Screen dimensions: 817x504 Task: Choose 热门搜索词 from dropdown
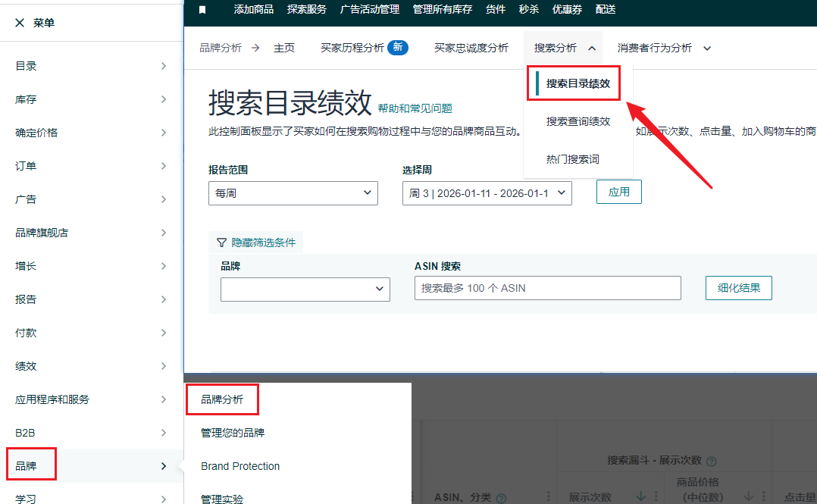[x=573, y=159]
